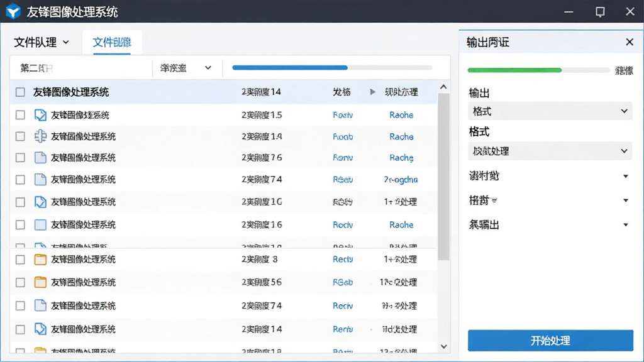Viewport: 644px width, 362px height.
Task: Click the bold 友锋图像处理系统 header row name
Action: tap(70, 92)
